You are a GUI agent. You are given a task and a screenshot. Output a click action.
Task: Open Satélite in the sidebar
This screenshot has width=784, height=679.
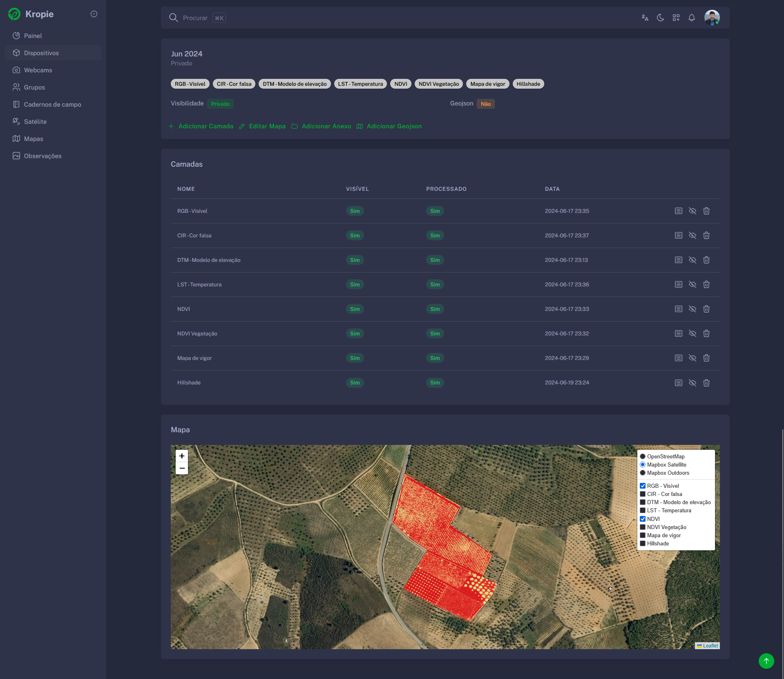point(35,122)
